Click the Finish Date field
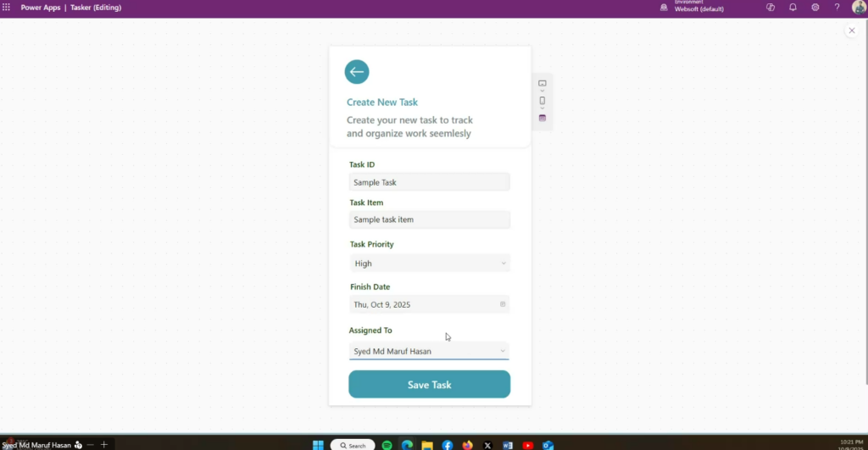The image size is (868, 450). tap(430, 304)
